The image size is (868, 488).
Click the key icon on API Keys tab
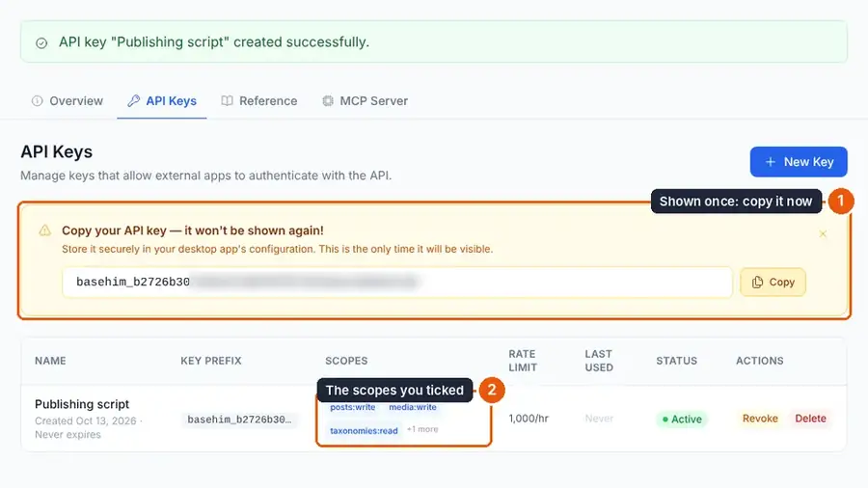[133, 100]
